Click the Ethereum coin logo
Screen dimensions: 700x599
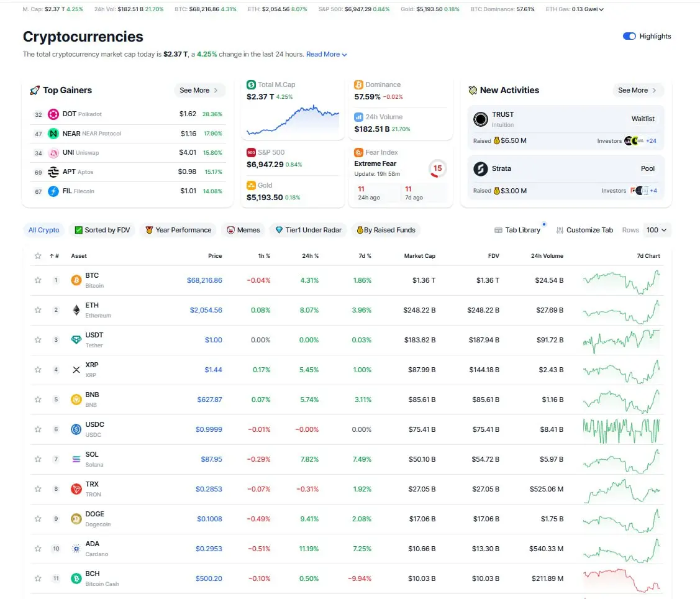point(76,310)
